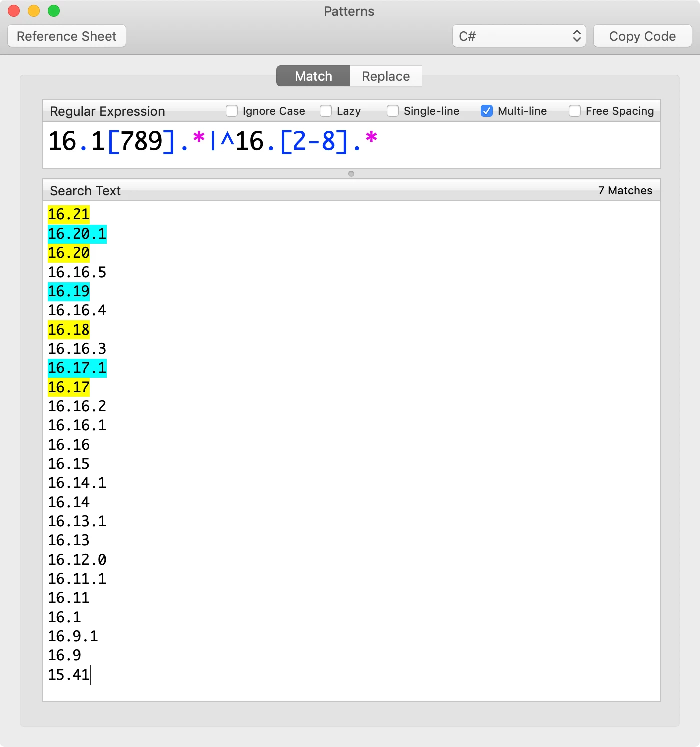Click the line 16.1
Viewport: 700px width, 747px height.
coord(64,617)
